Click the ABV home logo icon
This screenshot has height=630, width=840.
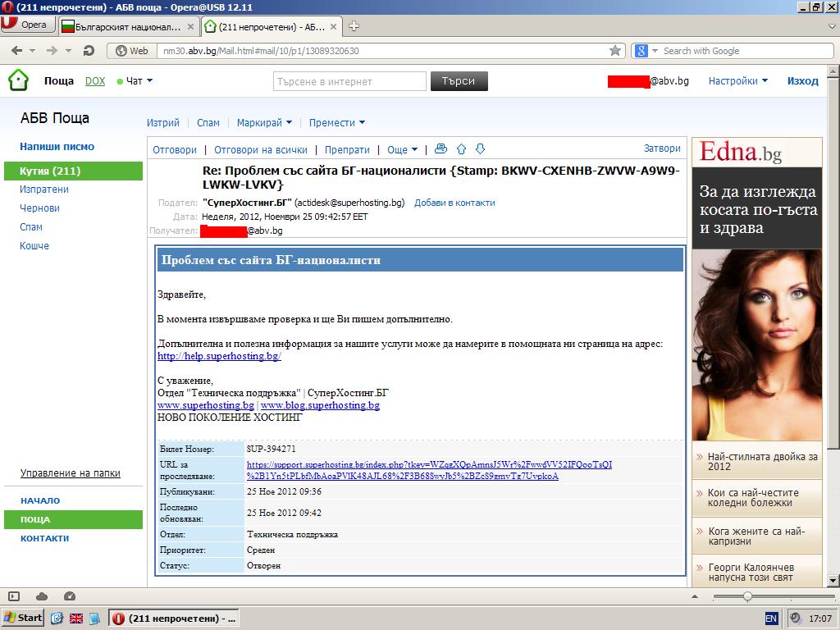click(x=18, y=80)
